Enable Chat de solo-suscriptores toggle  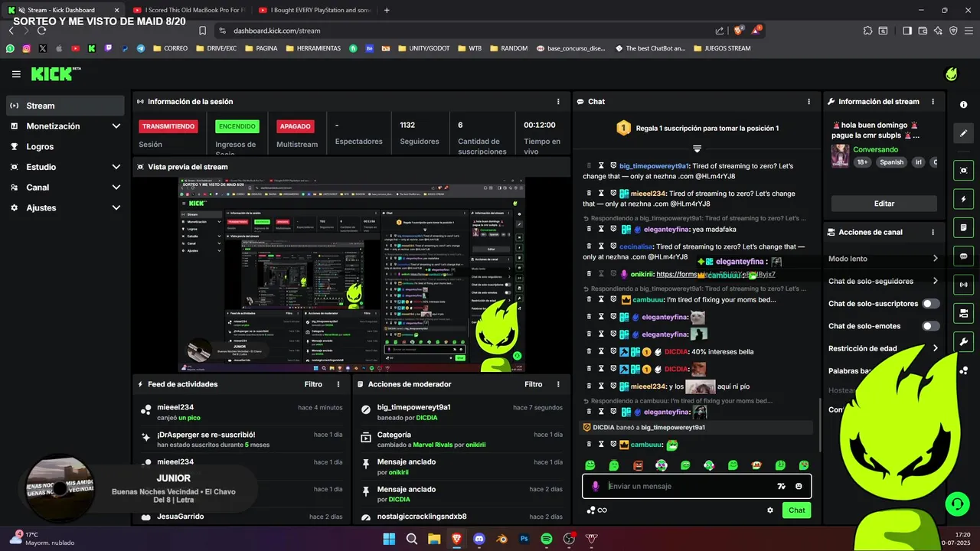(x=930, y=304)
